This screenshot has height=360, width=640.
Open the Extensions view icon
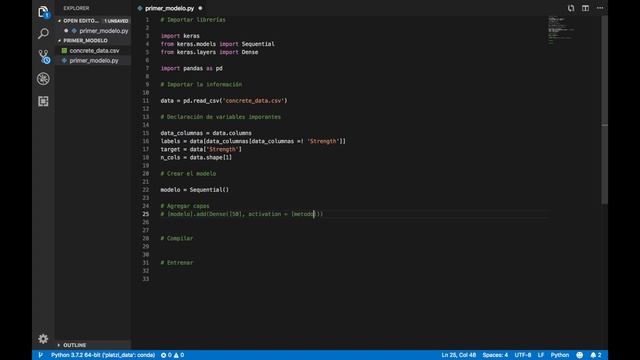43,101
